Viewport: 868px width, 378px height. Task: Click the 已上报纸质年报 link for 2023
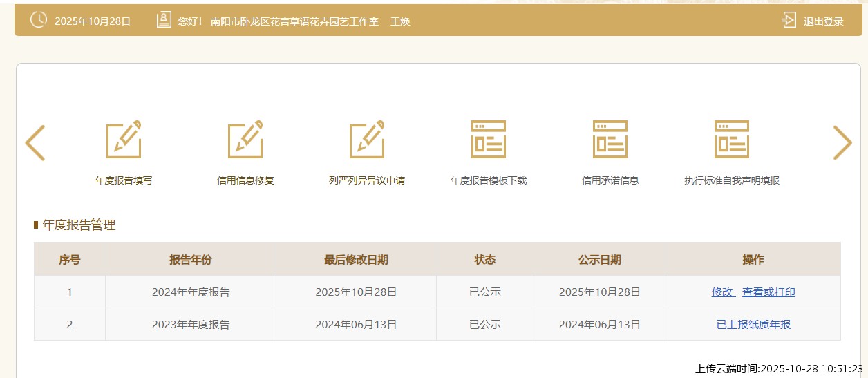(753, 325)
